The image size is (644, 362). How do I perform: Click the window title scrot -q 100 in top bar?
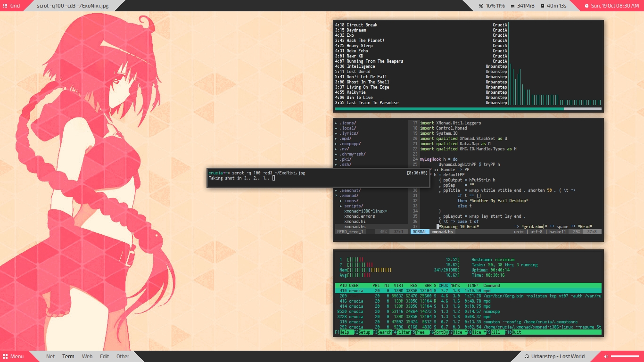[x=72, y=6]
